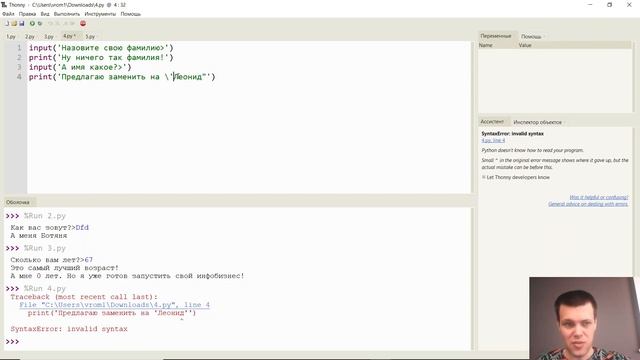
Task: Open the Выполнить menu
Action: click(67, 14)
